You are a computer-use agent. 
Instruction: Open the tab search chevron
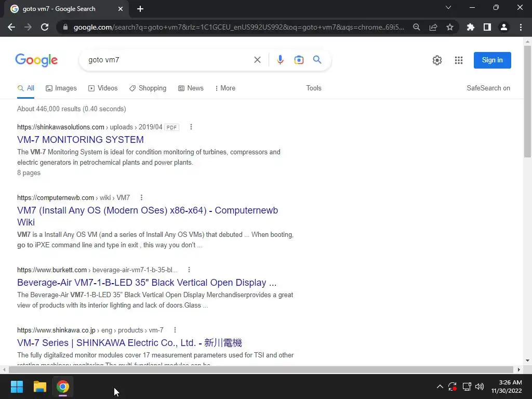tap(448, 7)
